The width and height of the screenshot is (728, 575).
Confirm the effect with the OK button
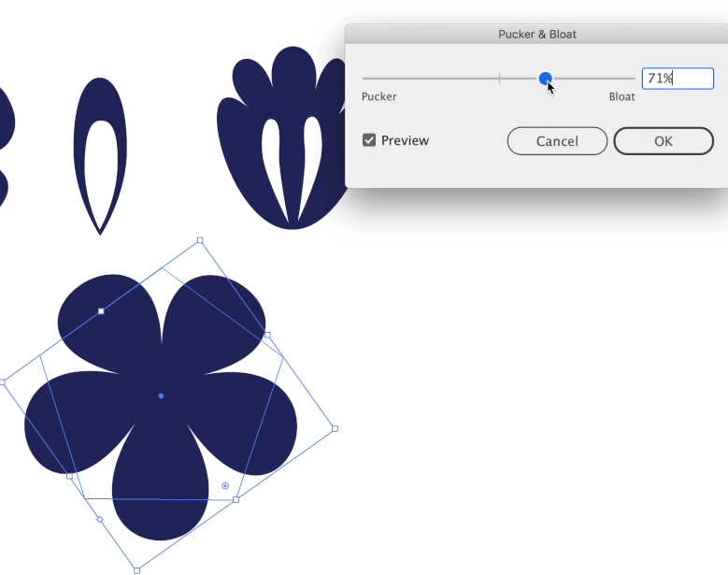coord(663,141)
